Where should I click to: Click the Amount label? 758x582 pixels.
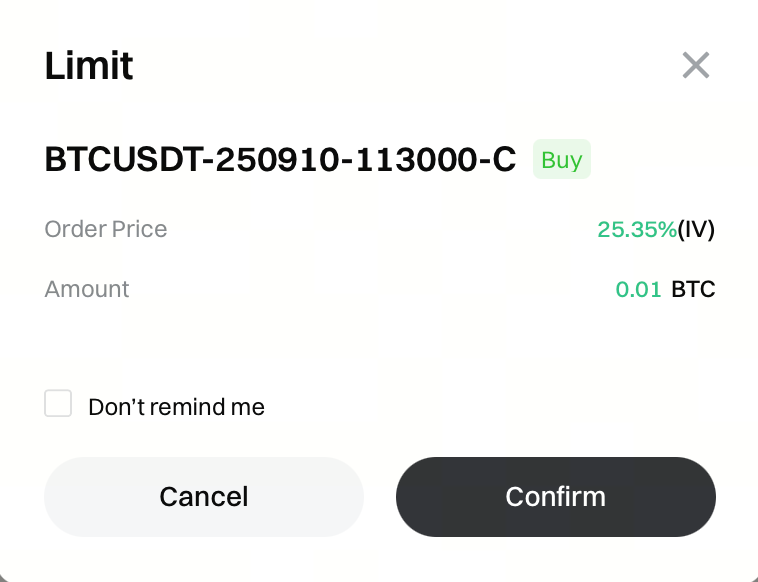[x=87, y=289]
